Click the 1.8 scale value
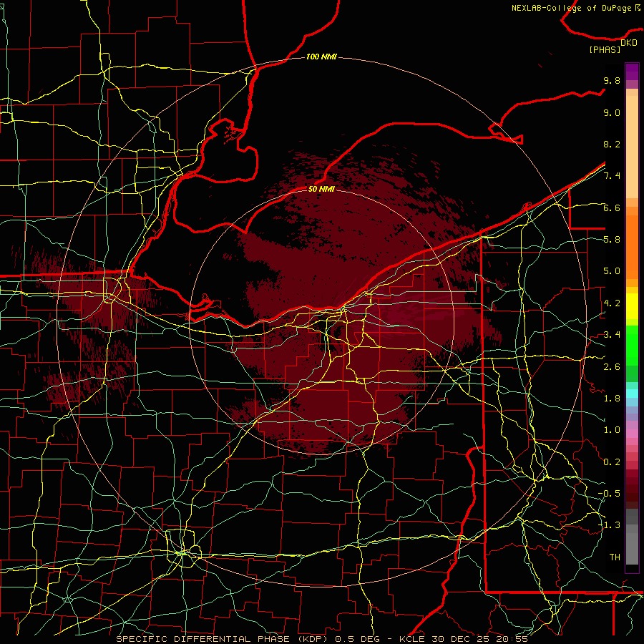 tap(612, 399)
